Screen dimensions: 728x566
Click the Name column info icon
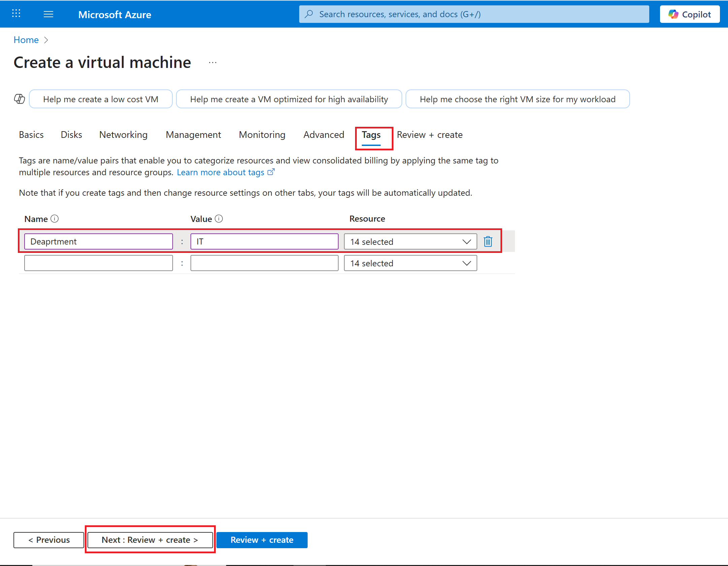click(x=55, y=219)
